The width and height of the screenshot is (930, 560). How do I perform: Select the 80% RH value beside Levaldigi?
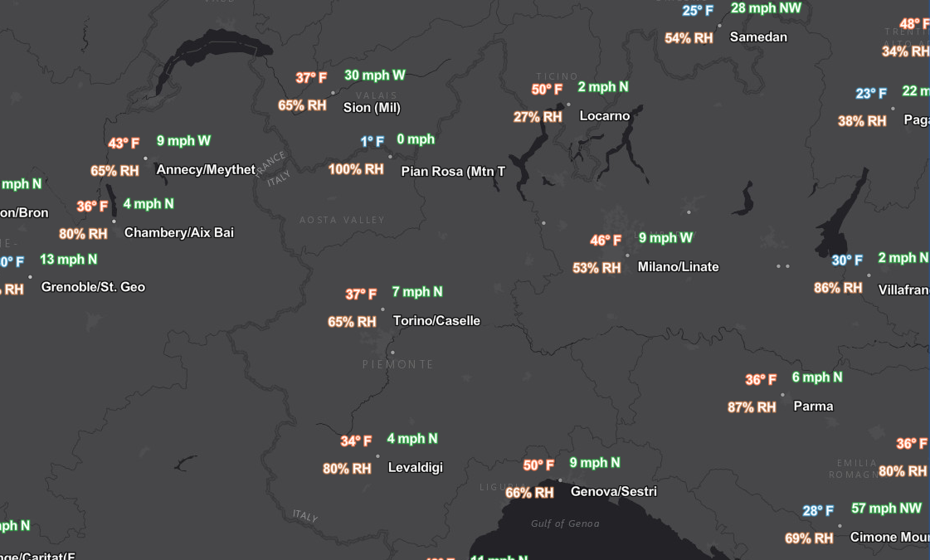point(347,469)
